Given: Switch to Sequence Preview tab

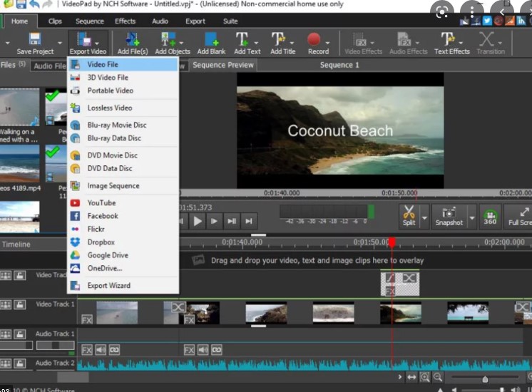Looking at the screenshot, I should pos(223,65).
